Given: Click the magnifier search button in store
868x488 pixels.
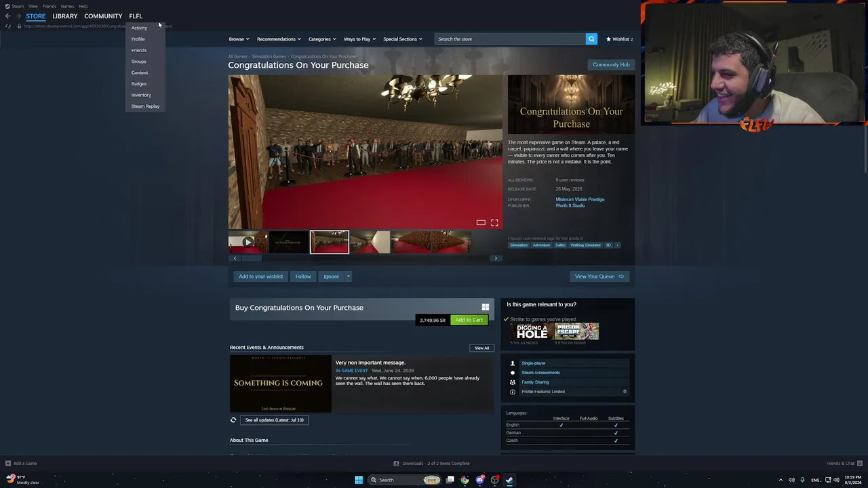Looking at the screenshot, I should (591, 39).
